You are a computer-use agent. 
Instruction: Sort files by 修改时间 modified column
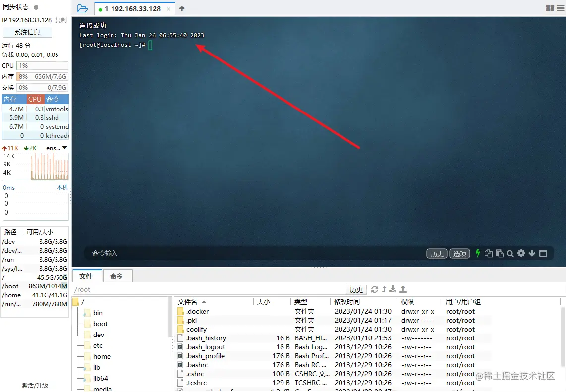coord(363,302)
